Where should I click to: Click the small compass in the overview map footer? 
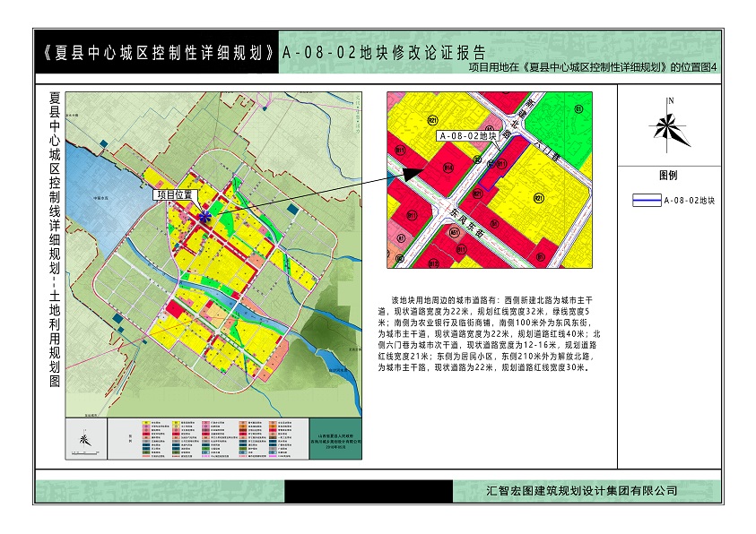pyautogui.click(x=85, y=439)
